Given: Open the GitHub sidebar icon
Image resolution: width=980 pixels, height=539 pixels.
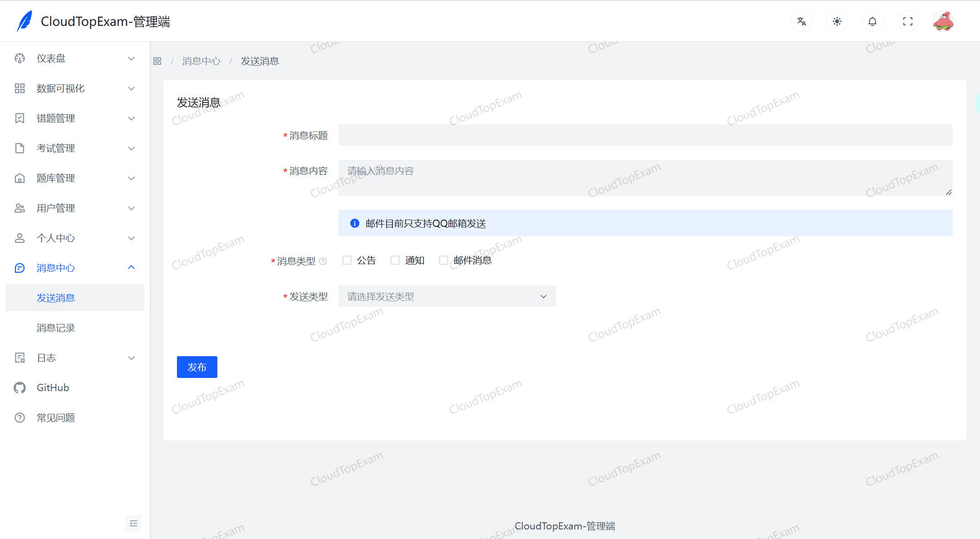Looking at the screenshot, I should (20, 387).
